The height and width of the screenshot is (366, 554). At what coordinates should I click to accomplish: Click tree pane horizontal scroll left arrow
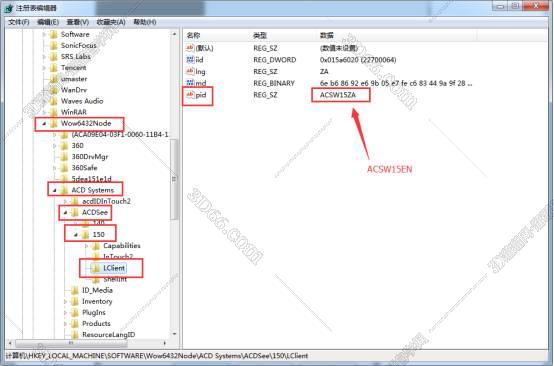[10, 343]
